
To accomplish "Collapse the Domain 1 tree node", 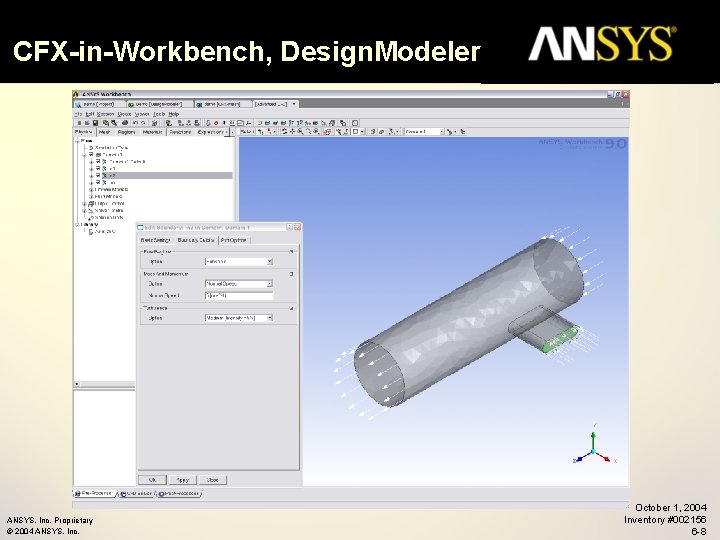I will pos(84,155).
